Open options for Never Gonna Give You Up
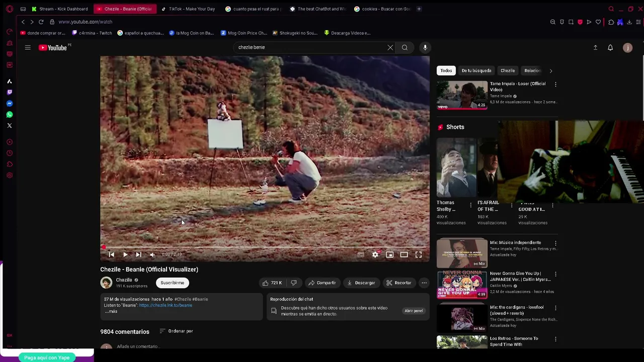Viewport: 644px width, 362px height. [555, 275]
